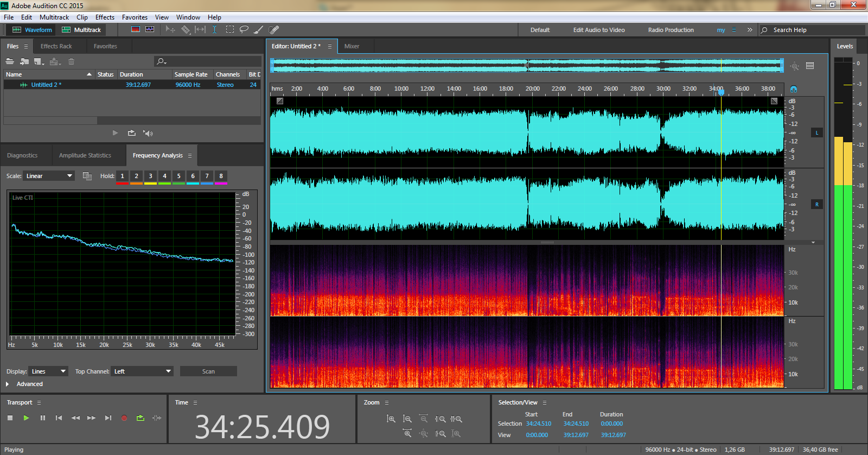
Task: Click the zoom navigator magnifier icon
Action: tap(795, 66)
